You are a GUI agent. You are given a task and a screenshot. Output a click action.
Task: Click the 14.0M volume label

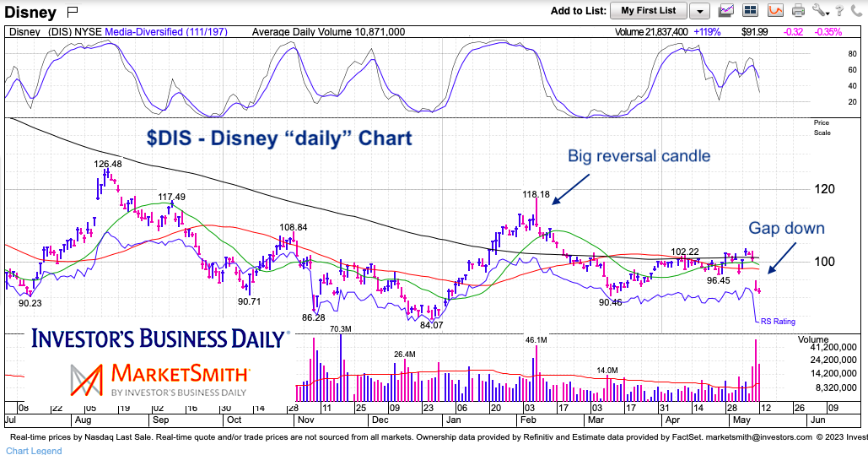coord(607,371)
